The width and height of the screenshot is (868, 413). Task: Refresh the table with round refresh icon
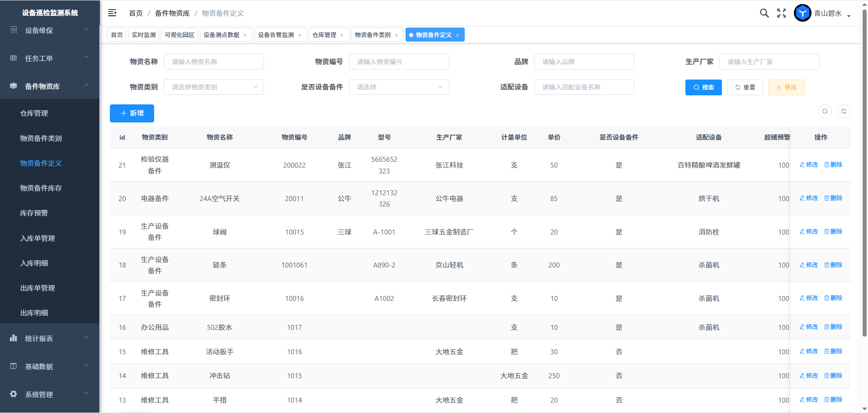(x=844, y=112)
